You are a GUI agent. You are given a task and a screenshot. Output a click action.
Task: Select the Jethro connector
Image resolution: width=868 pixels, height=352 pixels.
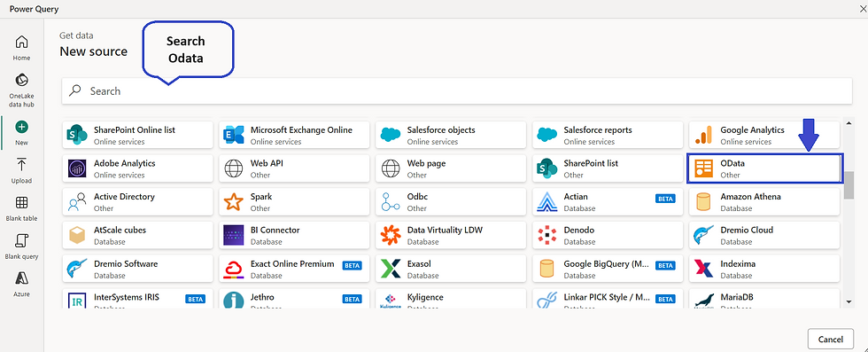294,299
